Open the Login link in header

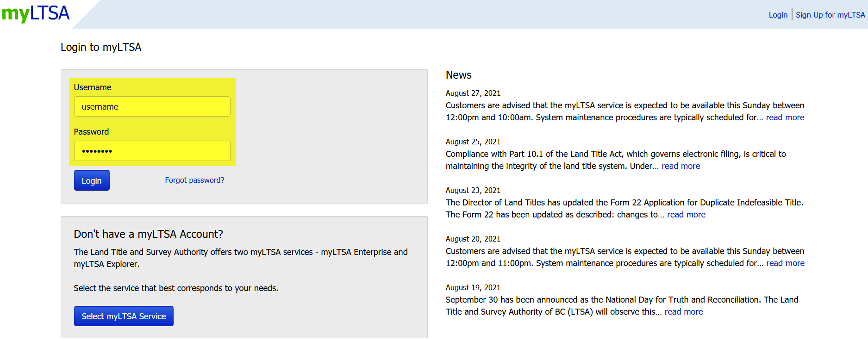pos(778,15)
